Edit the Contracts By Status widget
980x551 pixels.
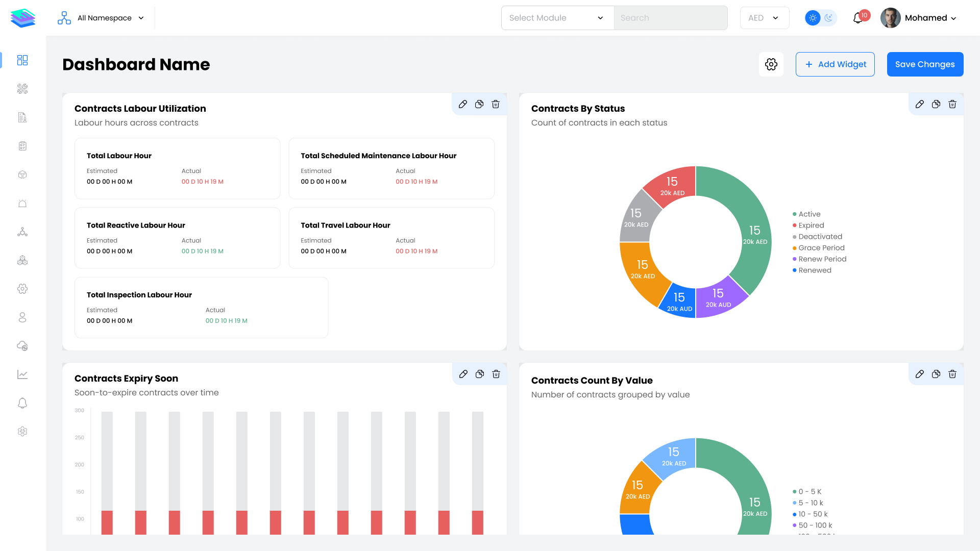click(x=920, y=104)
